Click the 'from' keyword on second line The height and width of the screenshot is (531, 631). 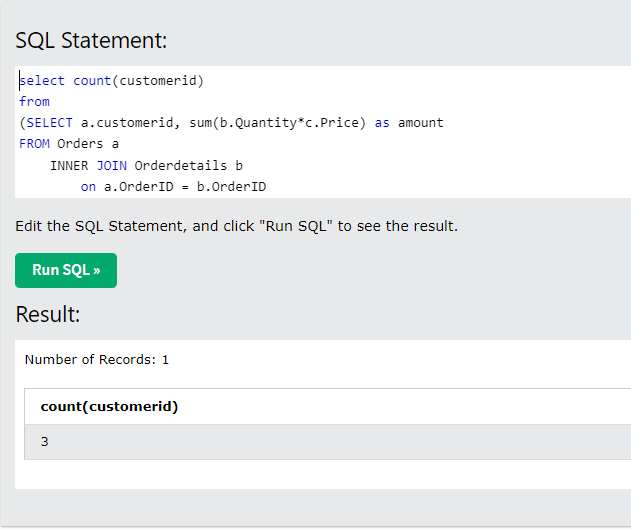coord(34,102)
